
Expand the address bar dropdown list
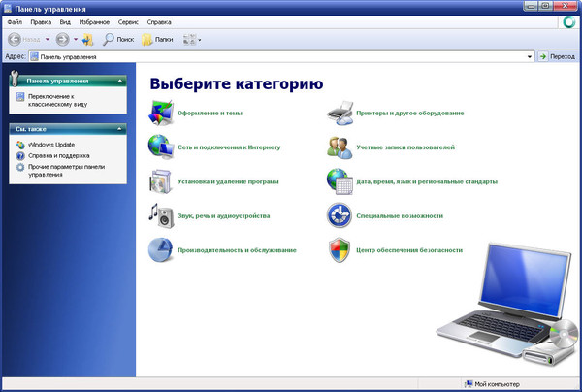[530, 57]
